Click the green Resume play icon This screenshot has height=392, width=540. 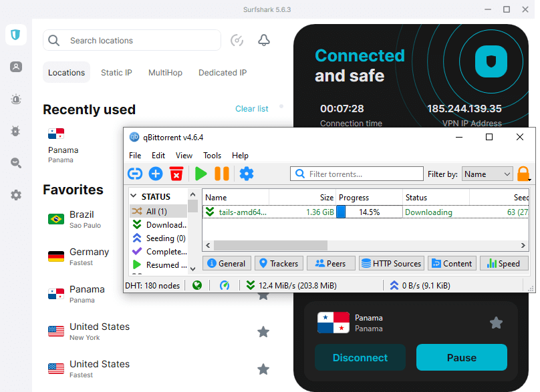click(x=200, y=174)
